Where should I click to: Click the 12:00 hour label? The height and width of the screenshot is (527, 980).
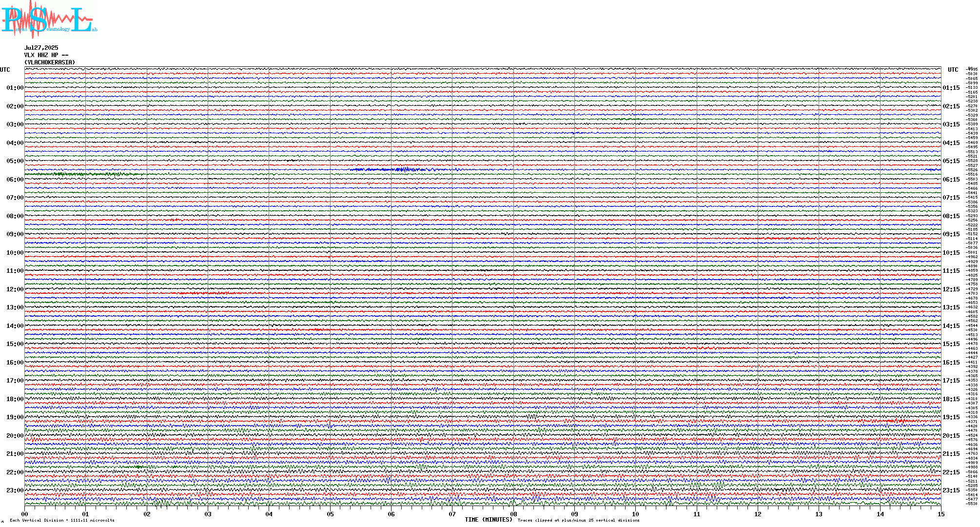click(x=15, y=289)
